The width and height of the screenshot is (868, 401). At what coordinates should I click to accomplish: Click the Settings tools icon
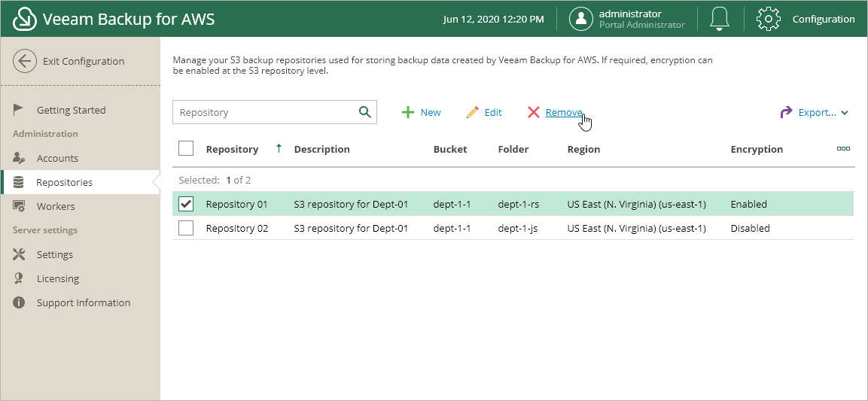click(19, 254)
